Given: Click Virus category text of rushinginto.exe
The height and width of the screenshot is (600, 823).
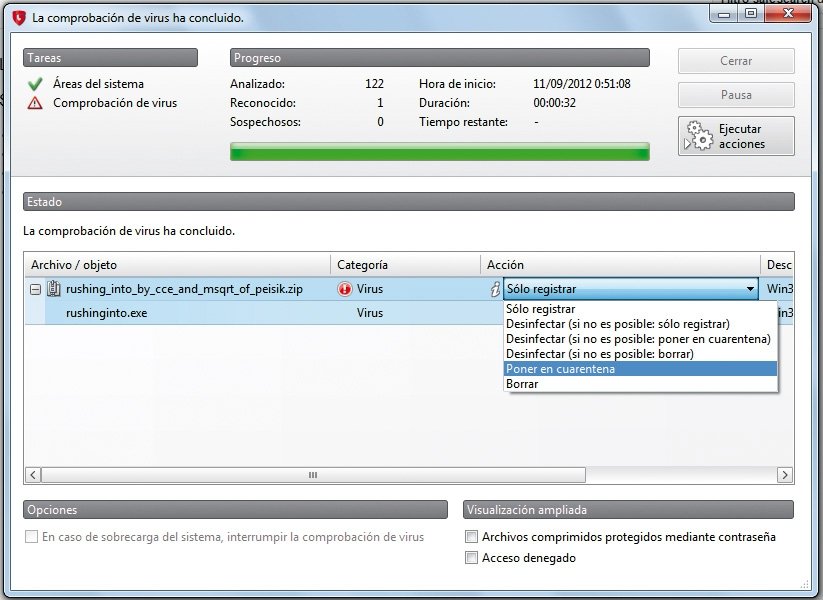Looking at the screenshot, I should tap(370, 313).
